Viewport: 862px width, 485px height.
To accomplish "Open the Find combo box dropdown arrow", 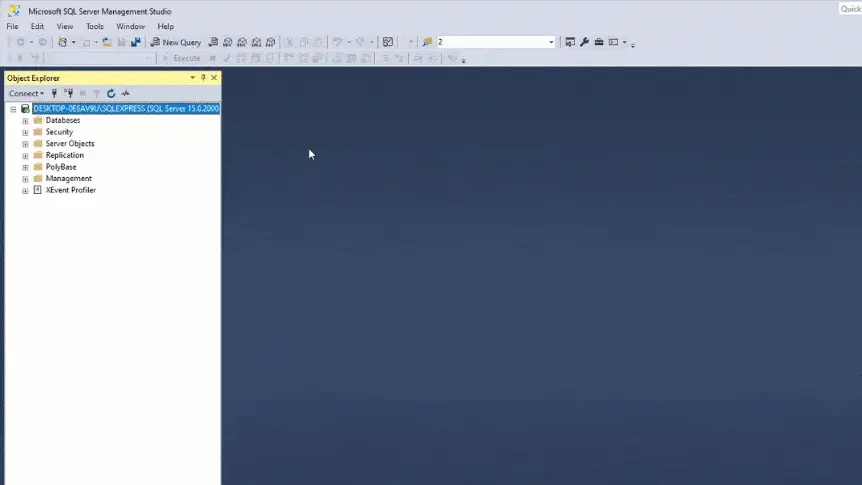I will pos(551,42).
